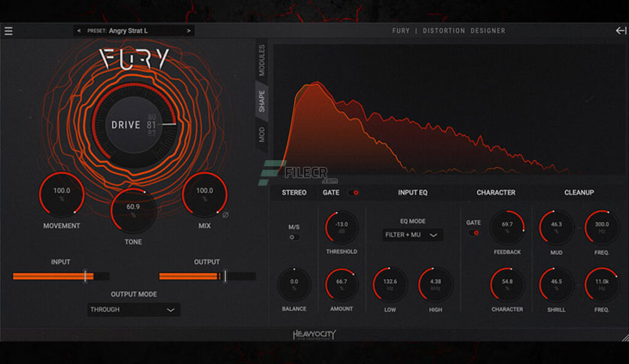Toggle the Gate section switch

tap(354, 193)
